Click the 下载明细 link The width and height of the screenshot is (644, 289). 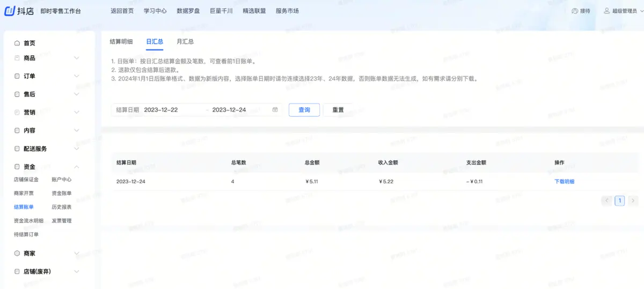[x=564, y=181]
